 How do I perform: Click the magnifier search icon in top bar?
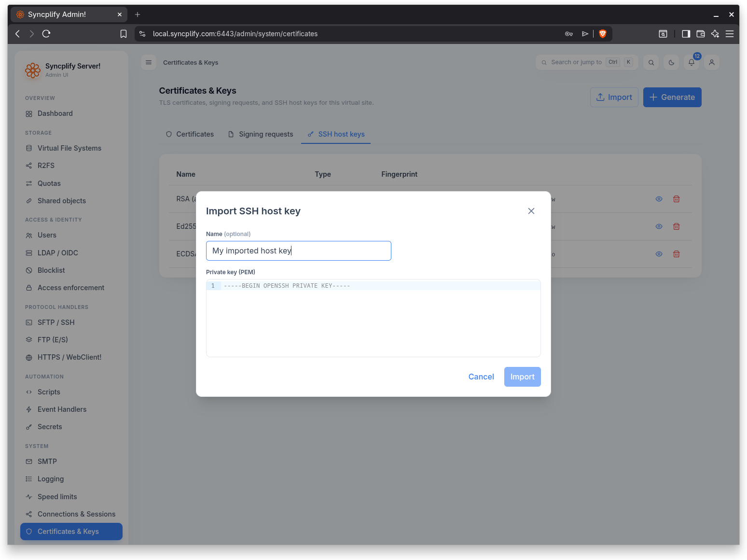point(651,62)
